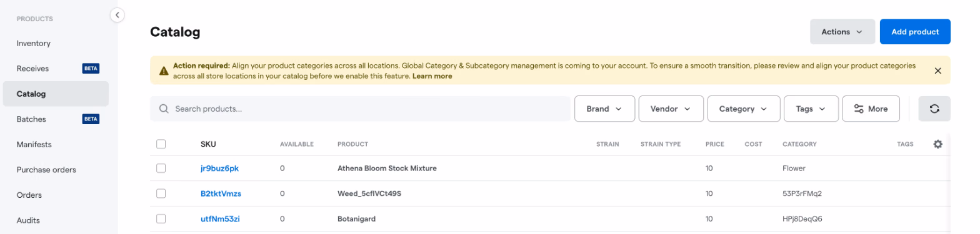Open Orders in sidebar
Screen dimensions: 980x234
(29, 195)
